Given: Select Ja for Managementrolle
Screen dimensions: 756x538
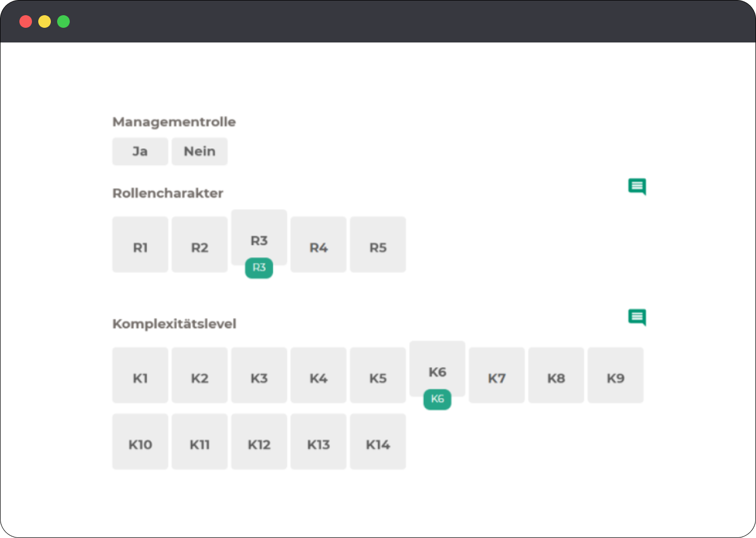Looking at the screenshot, I should click(x=140, y=152).
